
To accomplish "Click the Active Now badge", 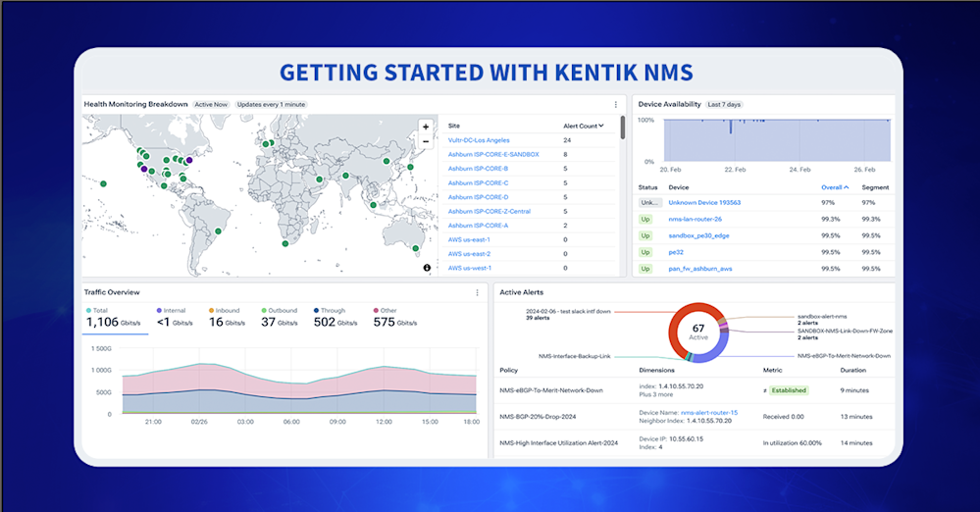I will click(211, 104).
